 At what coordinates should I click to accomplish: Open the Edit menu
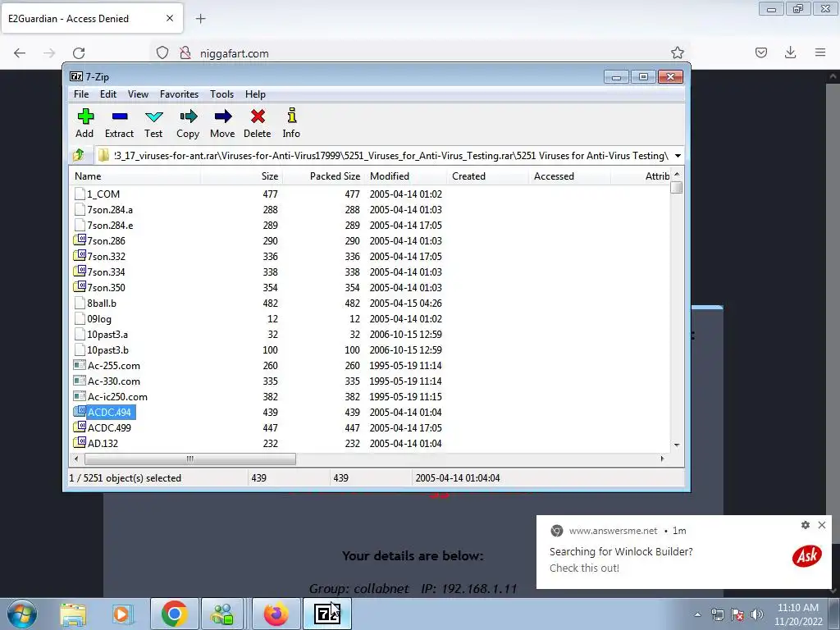click(x=108, y=94)
